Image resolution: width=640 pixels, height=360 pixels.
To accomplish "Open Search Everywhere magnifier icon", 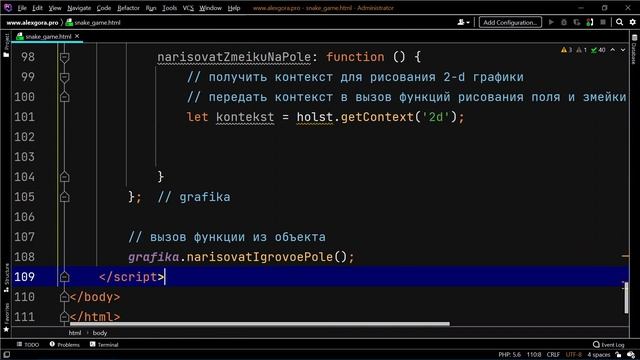I will click(620, 22).
